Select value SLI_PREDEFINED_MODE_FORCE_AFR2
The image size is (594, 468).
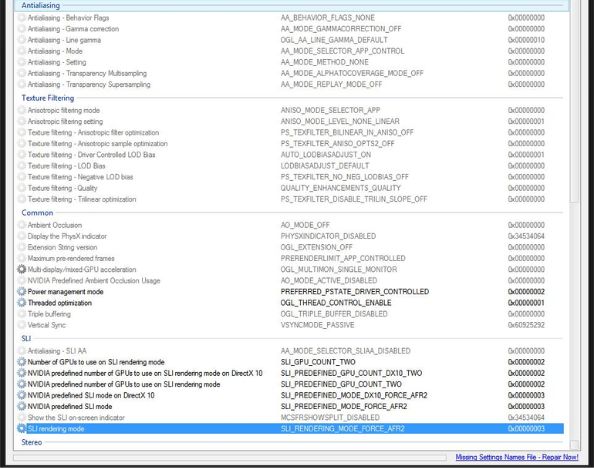coord(344,406)
